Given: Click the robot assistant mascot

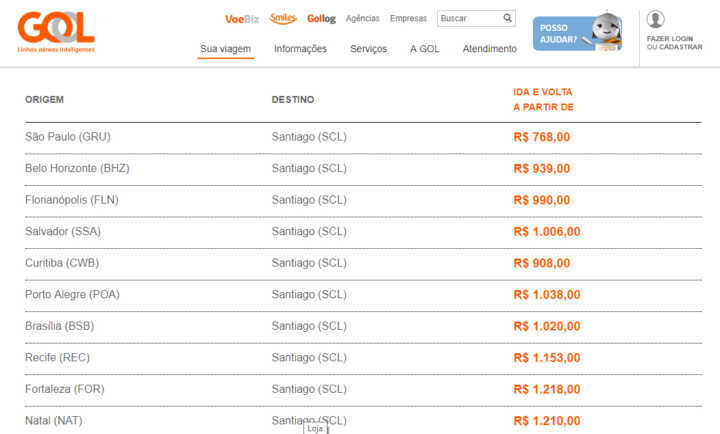Looking at the screenshot, I should 606,31.
